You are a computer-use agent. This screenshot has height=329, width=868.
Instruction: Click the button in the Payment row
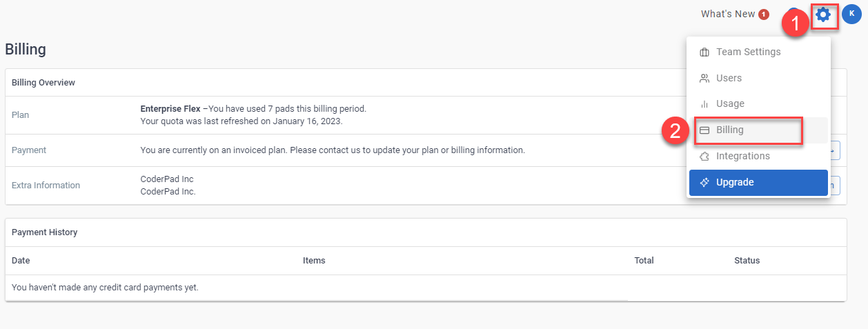click(x=834, y=150)
